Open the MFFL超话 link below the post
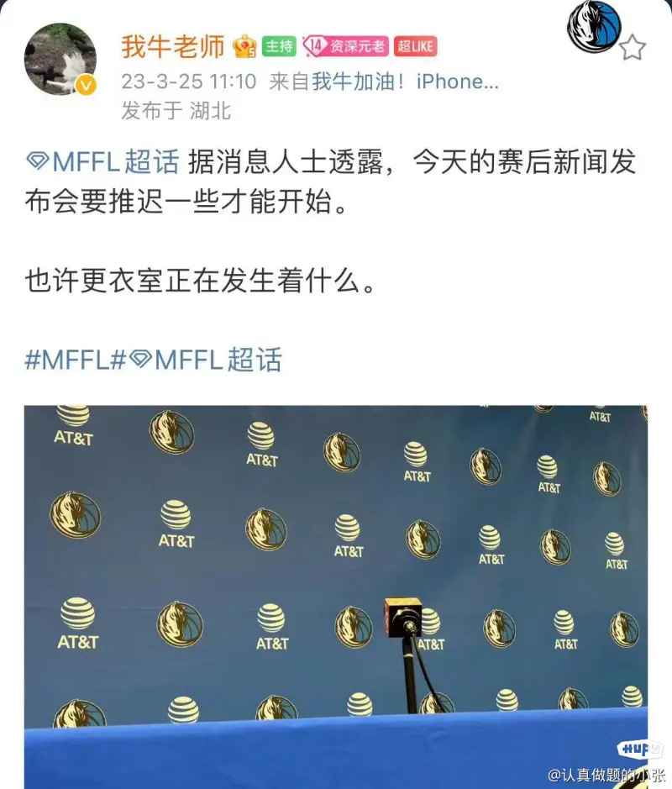Image resolution: width=672 pixels, height=789 pixels. pyautogui.click(x=218, y=360)
